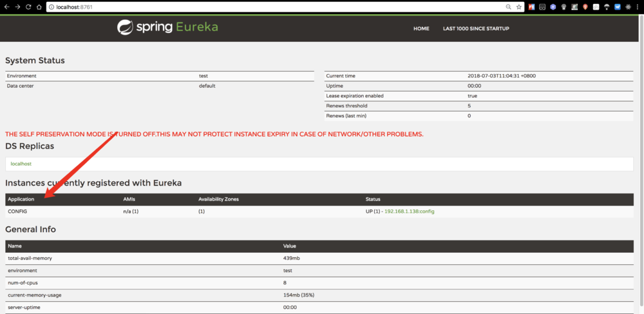Image resolution: width=644 pixels, height=314 pixels.
Task: Click the Application column header
Action: pyautogui.click(x=21, y=199)
